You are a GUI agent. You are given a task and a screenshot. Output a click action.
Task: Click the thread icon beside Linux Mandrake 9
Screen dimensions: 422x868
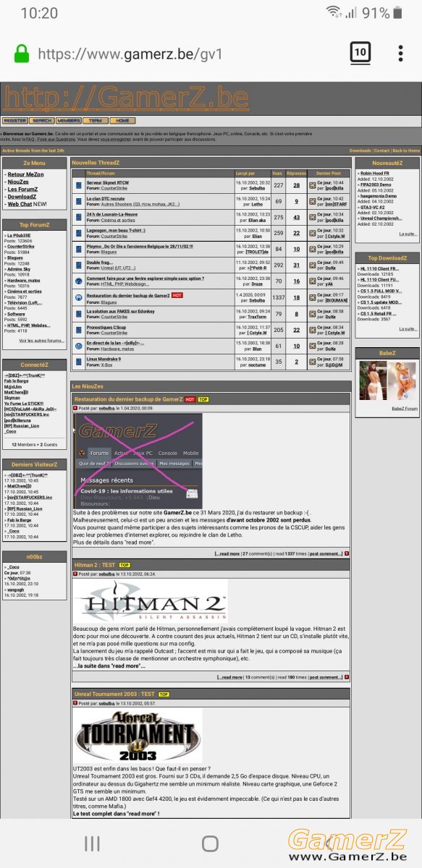click(79, 361)
